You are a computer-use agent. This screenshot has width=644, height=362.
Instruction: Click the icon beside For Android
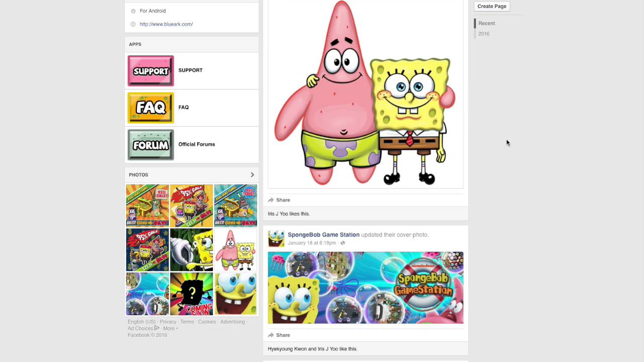coord(133,11)
